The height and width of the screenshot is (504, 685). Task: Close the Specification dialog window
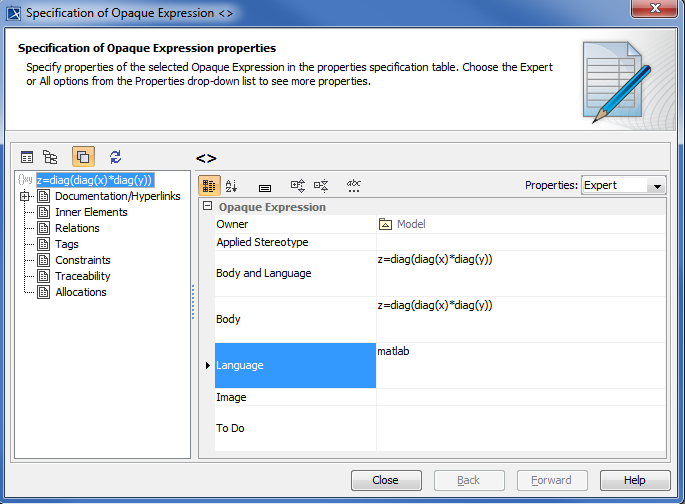pyautogui.click(x=654, y=8)
